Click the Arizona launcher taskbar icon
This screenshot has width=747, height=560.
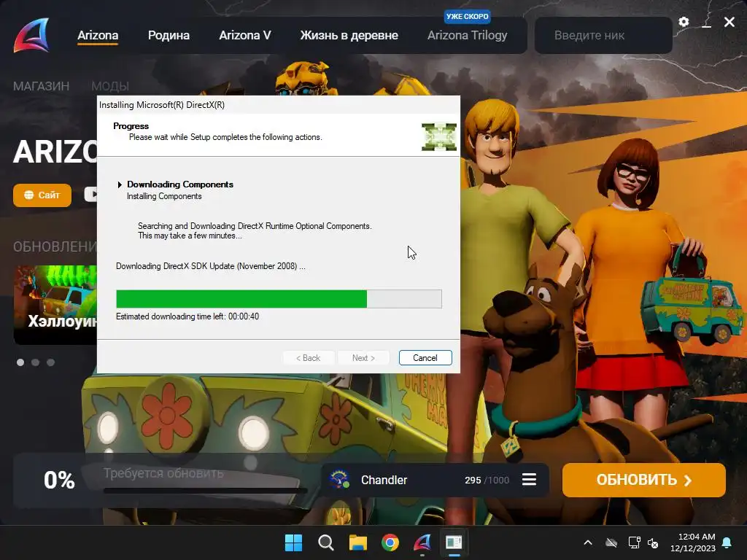[x=422, y=542]
